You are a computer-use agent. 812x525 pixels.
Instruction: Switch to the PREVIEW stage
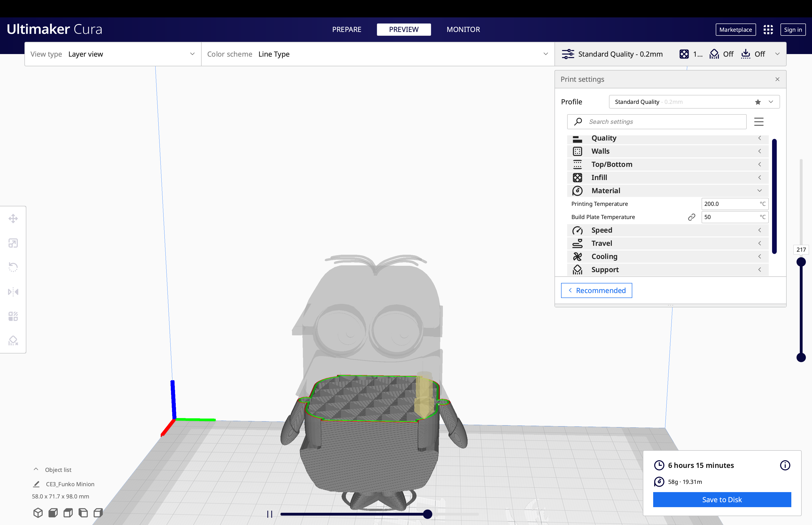pos(403,29)
